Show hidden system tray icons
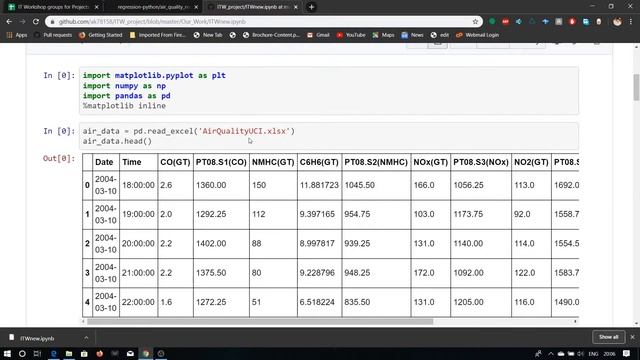Screen dimensions: 640x360 (551, 353)
